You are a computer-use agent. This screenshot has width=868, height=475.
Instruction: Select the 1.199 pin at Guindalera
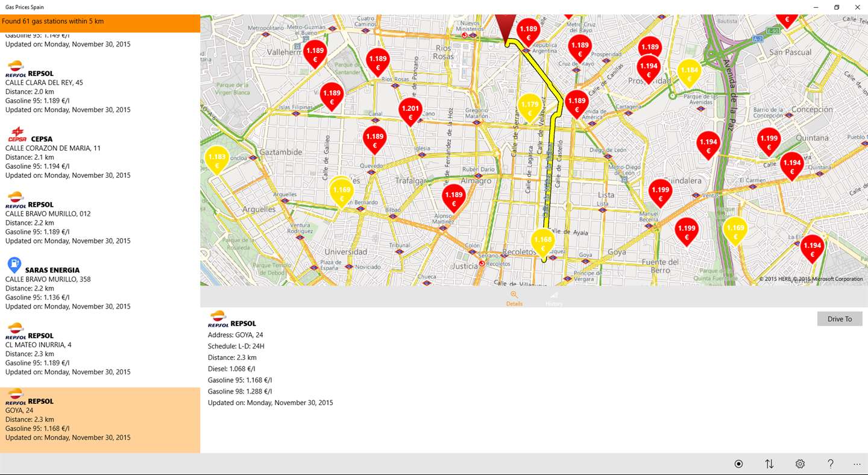point(660,193)
